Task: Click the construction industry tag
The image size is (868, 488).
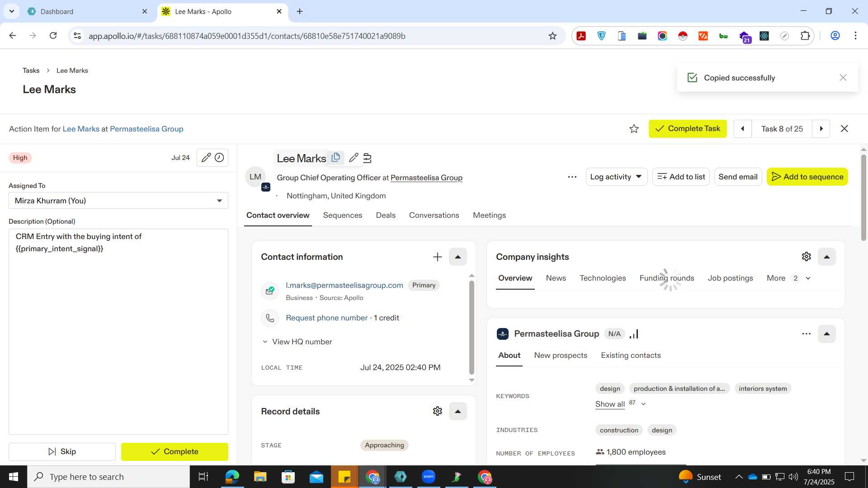Action: (x=618, y=430)
